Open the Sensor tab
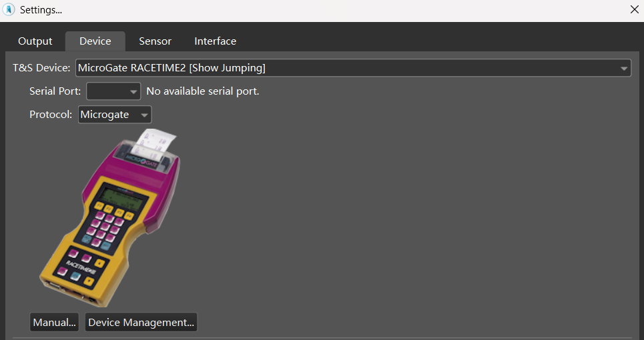The image size is (644, 340). [x=155, y=41]
